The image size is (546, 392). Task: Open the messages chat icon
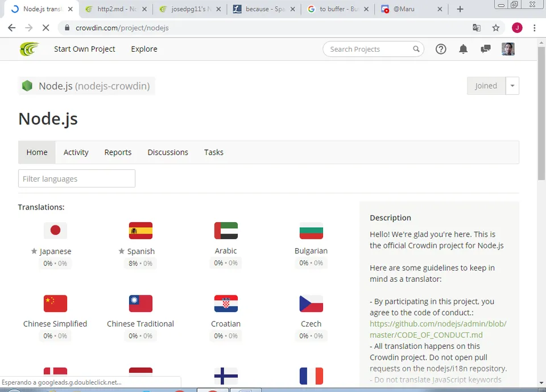(485, 49)
